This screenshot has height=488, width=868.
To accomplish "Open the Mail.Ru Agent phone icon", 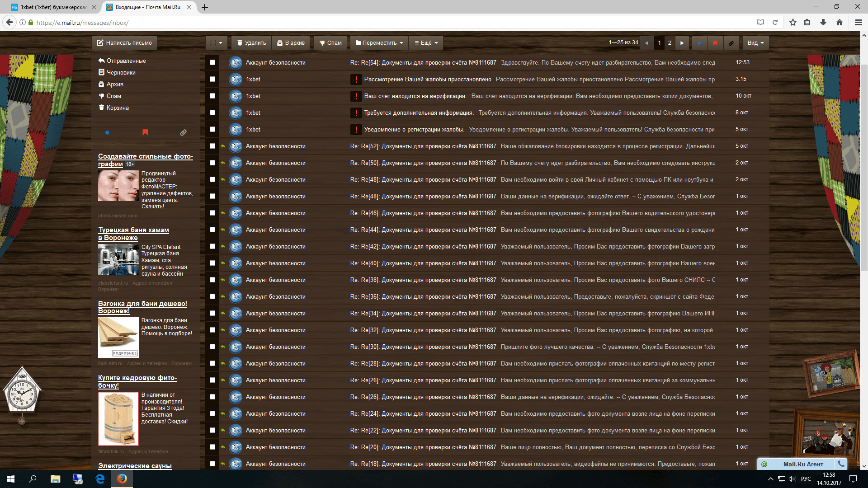I will click(841, 464).
